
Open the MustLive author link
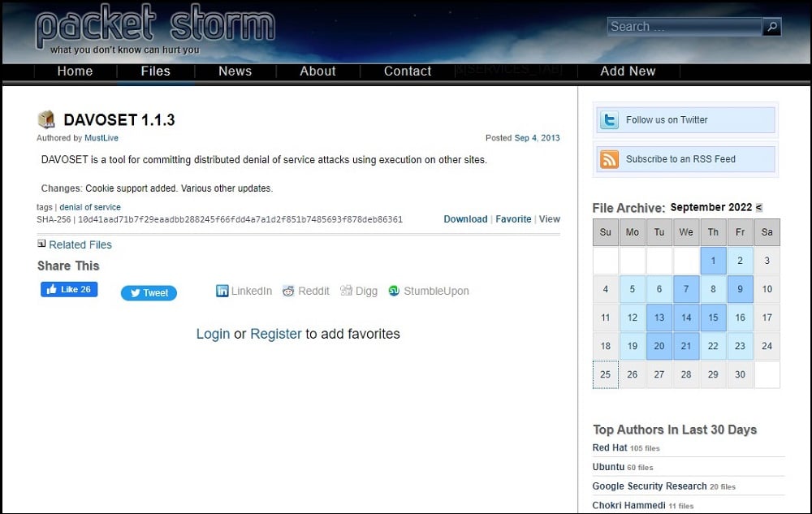tap(101, 139)
